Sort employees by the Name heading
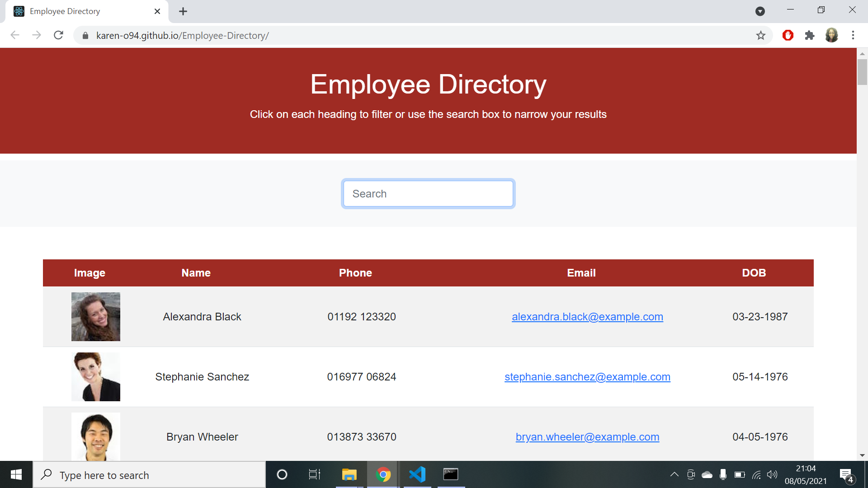This screenshot has height=488, width=868. point(196,273)
